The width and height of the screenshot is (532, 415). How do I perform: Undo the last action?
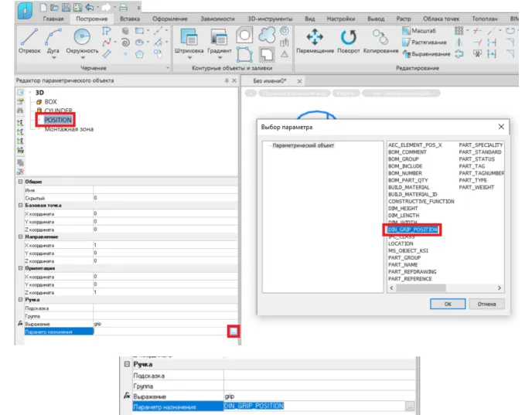pos(90,7)
